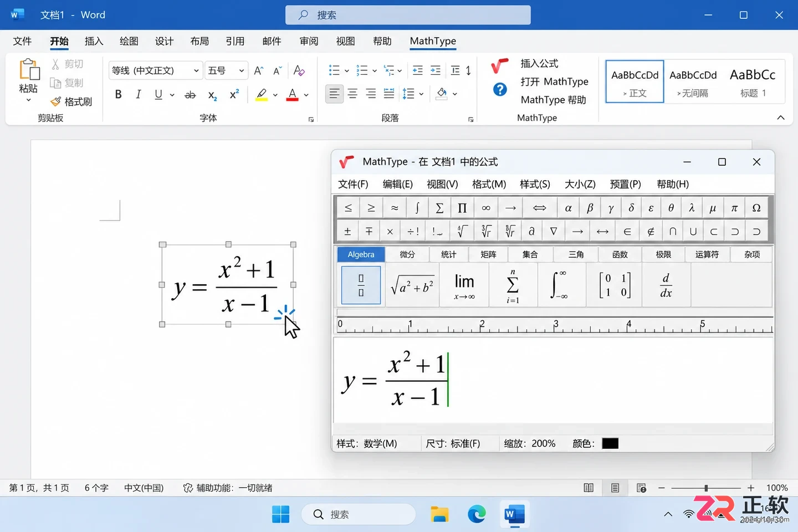Open File Explorer from the taskbar

point(439,514)
